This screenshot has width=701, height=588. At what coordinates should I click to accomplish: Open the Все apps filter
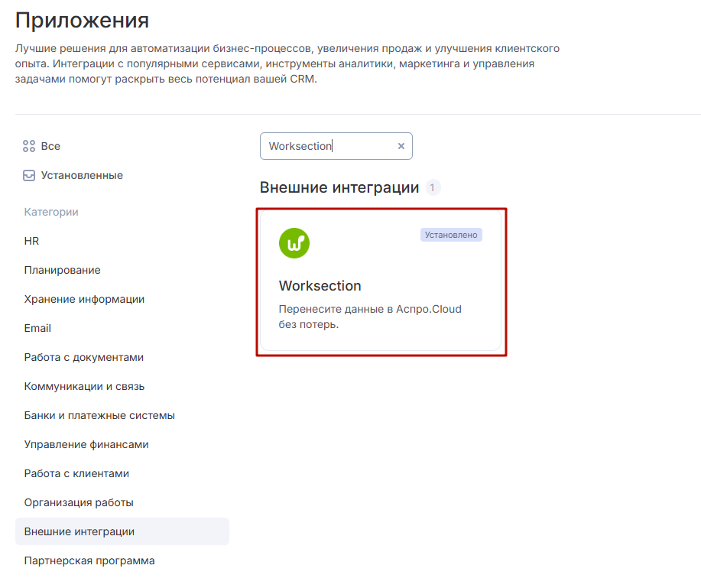[x=50, y=146]
